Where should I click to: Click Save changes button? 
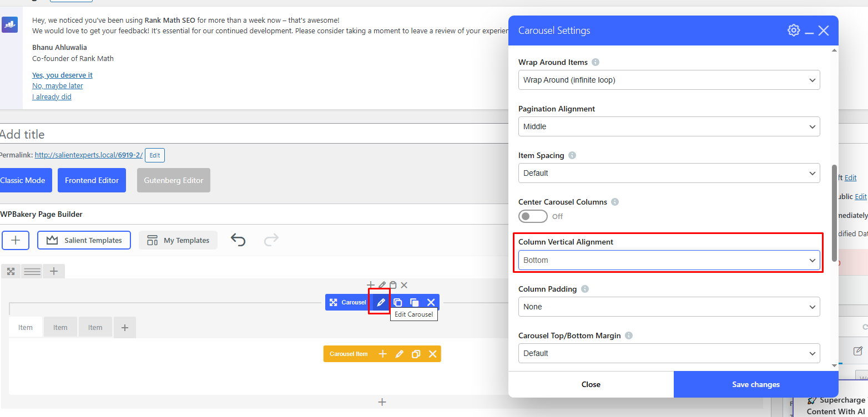click(756, 384)
